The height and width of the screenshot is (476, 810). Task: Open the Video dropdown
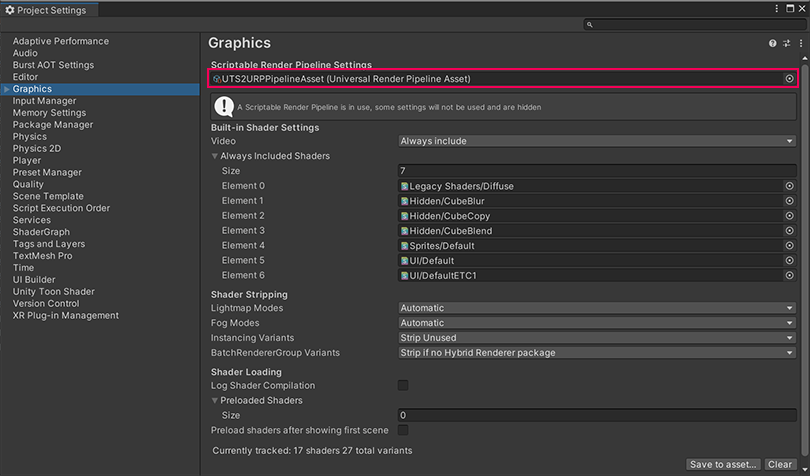[x=597, y=141]
